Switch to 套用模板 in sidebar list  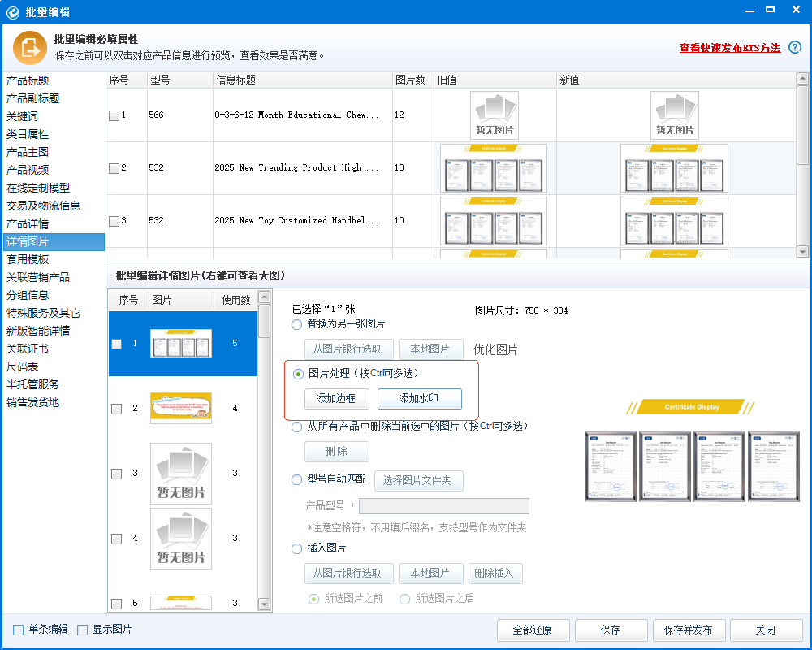pos(28,259)
